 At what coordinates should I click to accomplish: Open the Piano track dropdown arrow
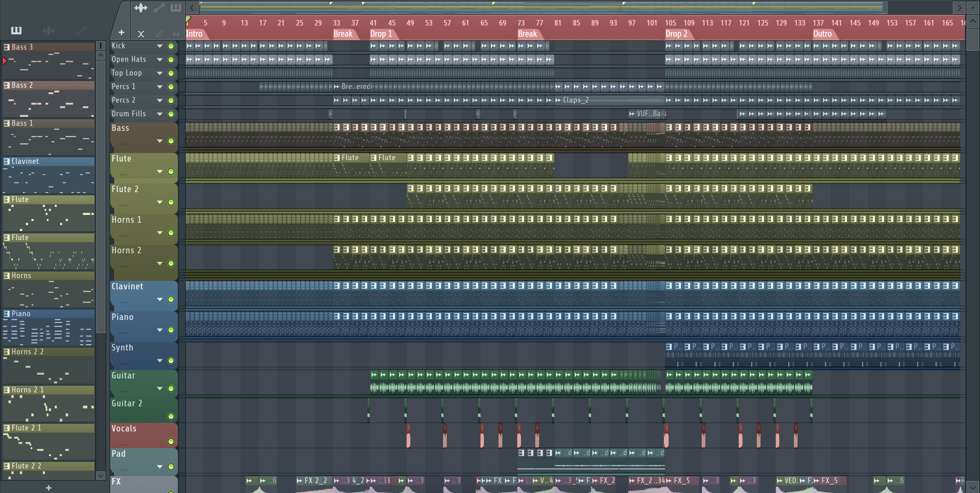point(160,330)
